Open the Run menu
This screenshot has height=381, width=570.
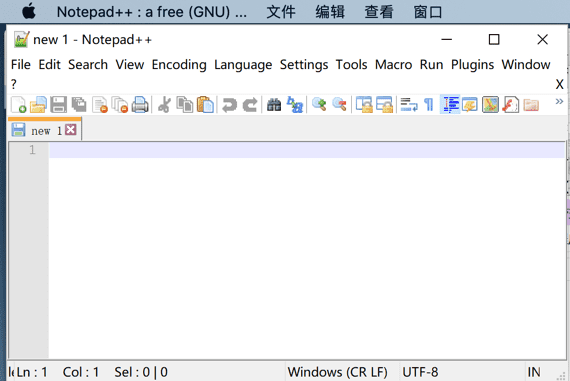(431, 65)
